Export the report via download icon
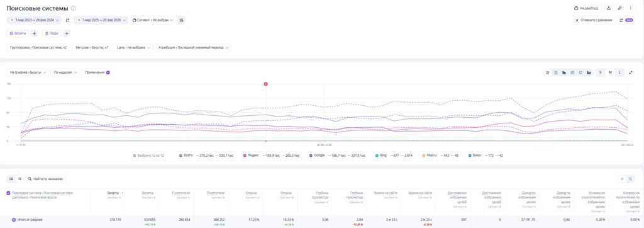644x228 pixels. click(x=609, y=8)
